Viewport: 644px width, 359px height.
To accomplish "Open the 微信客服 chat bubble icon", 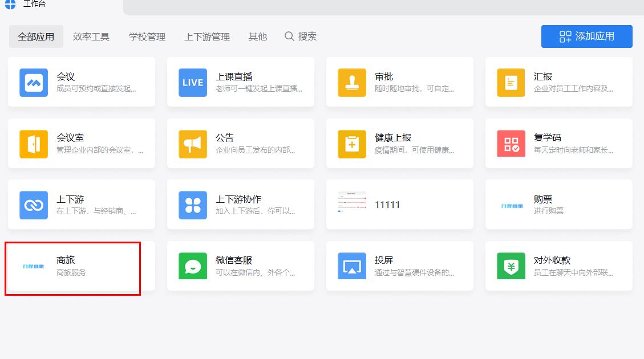I will pyautogui.click(x=193, y=266).
